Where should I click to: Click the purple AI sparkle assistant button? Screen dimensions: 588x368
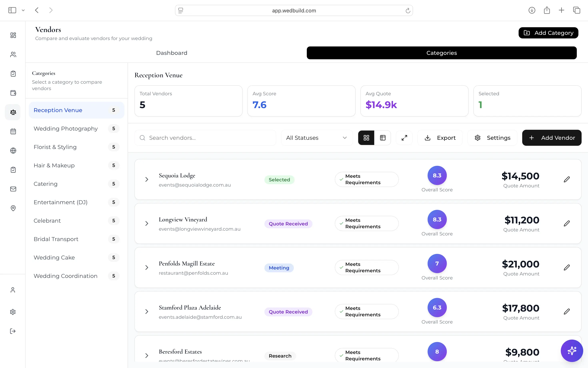coord(572,350)
